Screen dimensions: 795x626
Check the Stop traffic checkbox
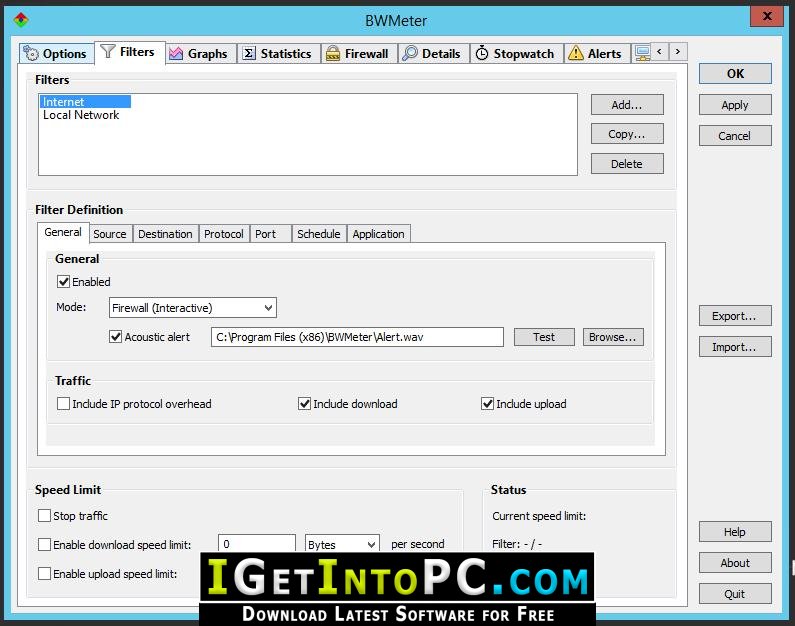[45, 515]
